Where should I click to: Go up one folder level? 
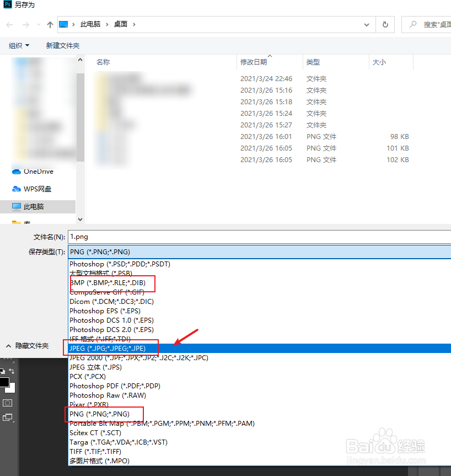(50, 25)
